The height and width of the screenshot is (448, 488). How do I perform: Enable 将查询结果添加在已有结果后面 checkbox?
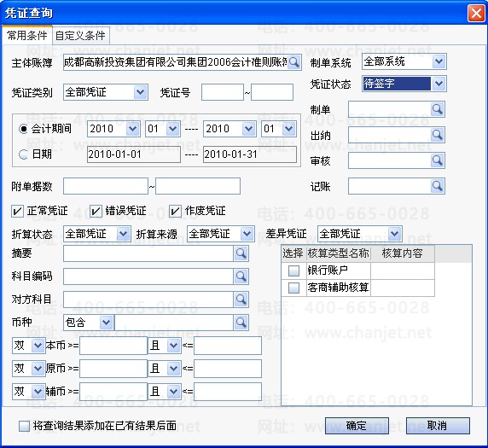pos(24,426)
